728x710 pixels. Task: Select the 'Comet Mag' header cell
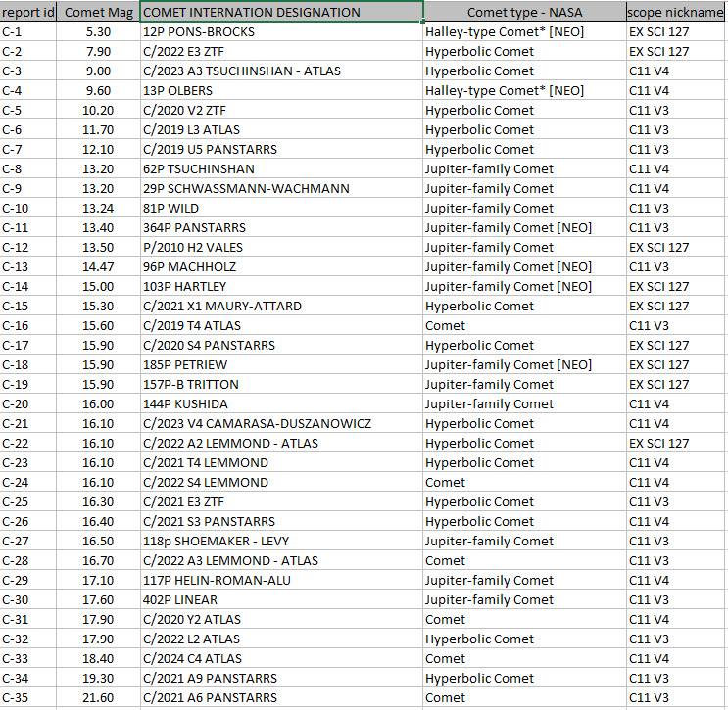point(98,12)
